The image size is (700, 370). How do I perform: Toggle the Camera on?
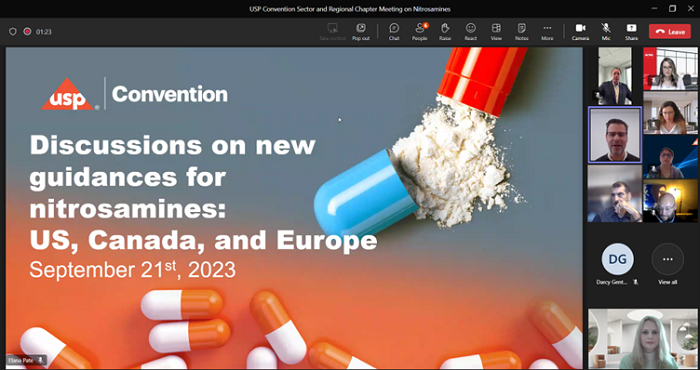580,32
